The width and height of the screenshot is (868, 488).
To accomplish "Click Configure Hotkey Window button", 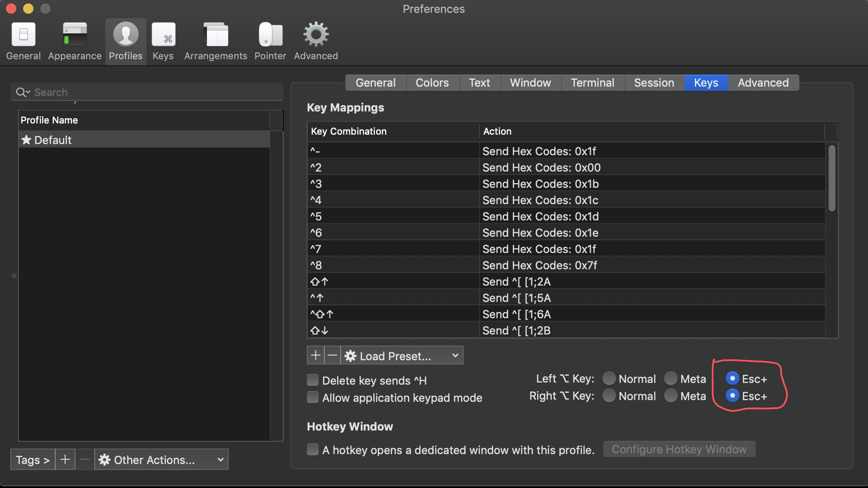I will [x=679, y=449].
